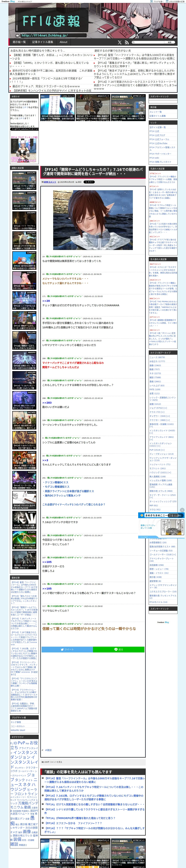Open the livedoor Blog logo in sponsor sidebar
Image resolution: width=186 pixels, height=868 pixels.
[163, 622]
